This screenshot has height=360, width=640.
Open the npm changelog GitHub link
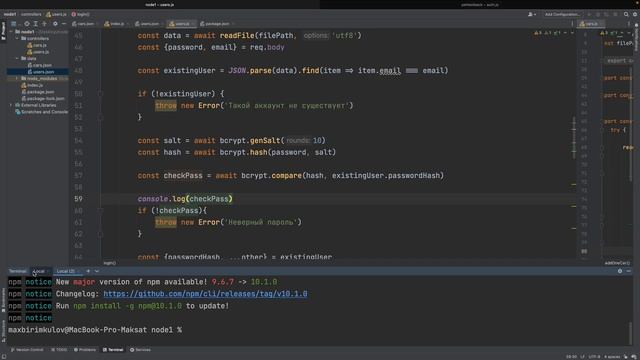[x=205, y=294]
